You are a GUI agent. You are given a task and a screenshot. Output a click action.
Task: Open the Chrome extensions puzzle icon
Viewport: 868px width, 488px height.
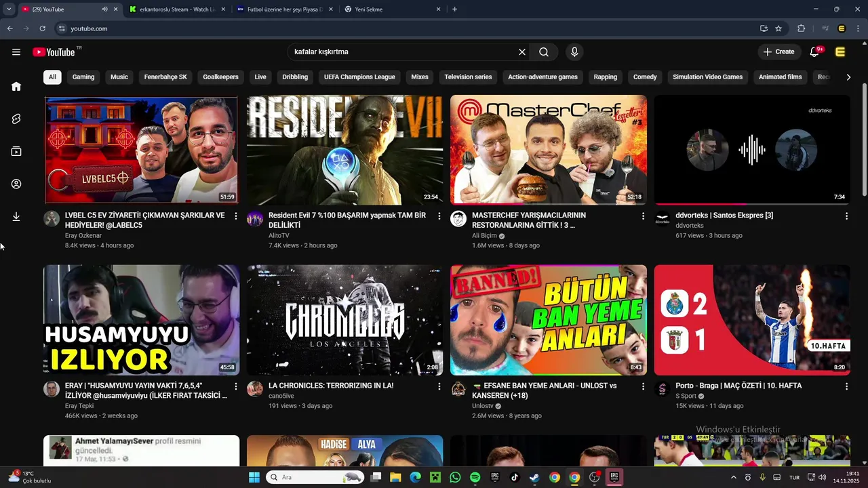click(x=801, y=28)
